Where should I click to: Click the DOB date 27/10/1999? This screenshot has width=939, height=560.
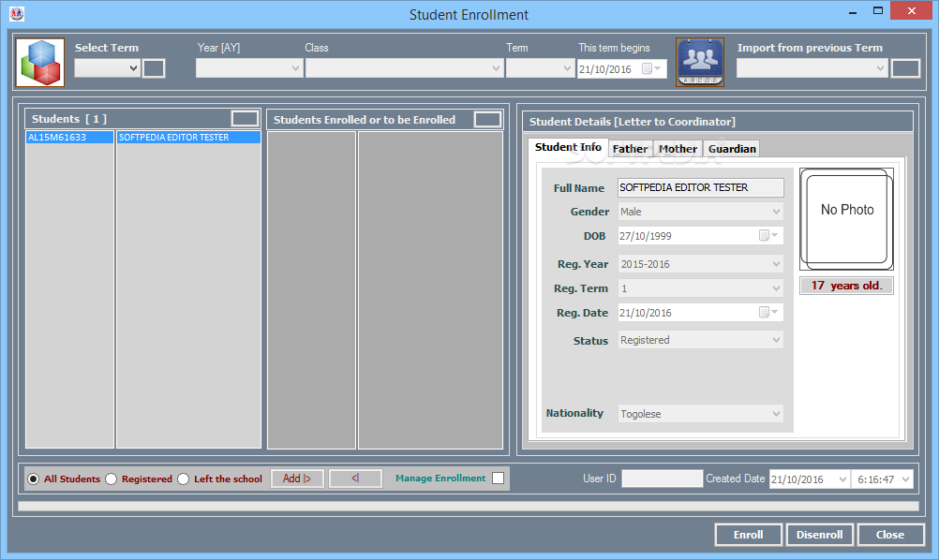pyautogui.click(x=646, y=236)
